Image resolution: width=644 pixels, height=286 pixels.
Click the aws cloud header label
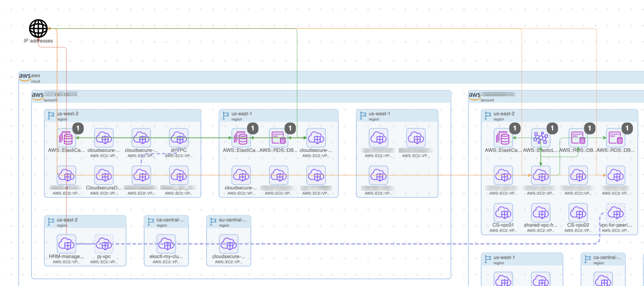(x=331, y=78)
